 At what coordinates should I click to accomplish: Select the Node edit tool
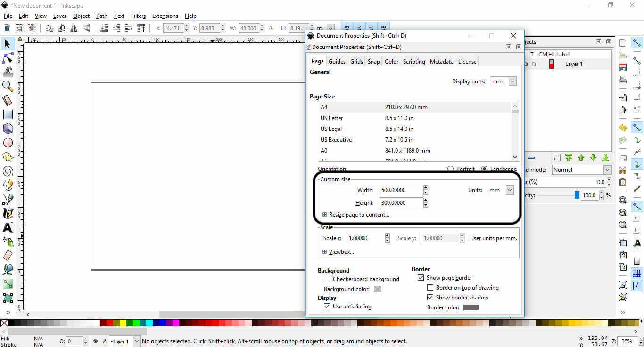8,58
